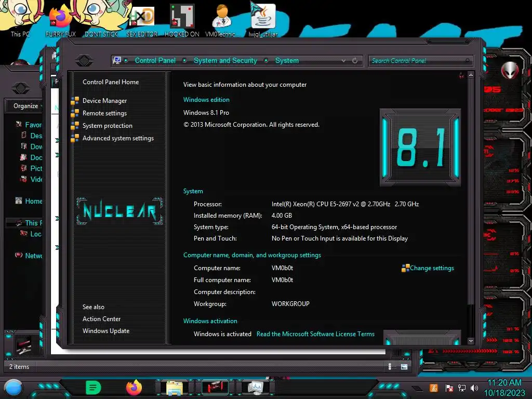Click the Search Control Panel field
The height and width of the screenshot is (399, 532).
click(x=420, y=61)
